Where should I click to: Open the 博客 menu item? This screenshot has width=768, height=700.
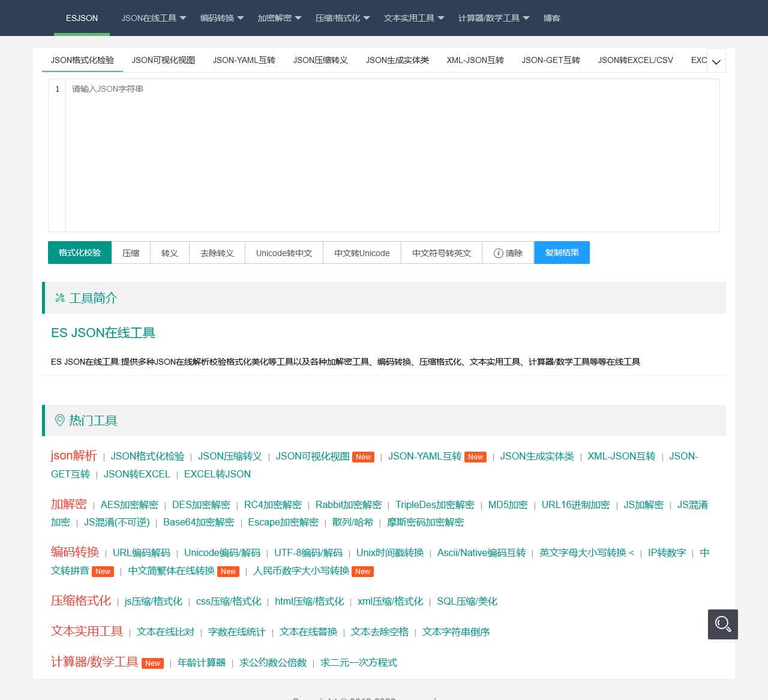[x=551, y=18]
